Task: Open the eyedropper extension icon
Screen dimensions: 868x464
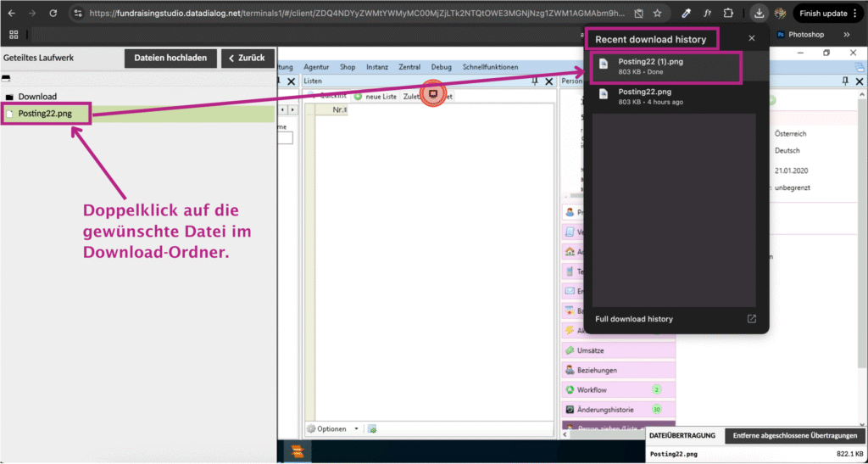Action: [x=686, y=14]
